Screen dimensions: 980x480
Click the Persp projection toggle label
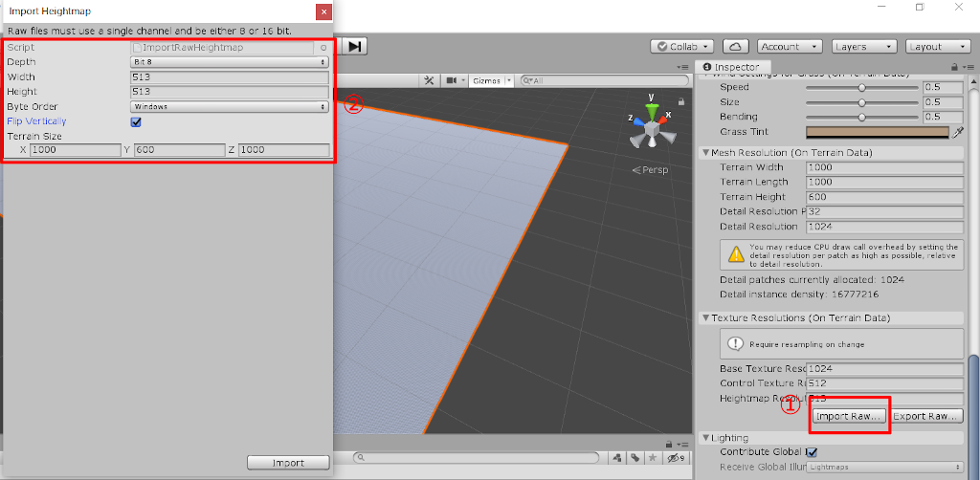click(650, 170)
